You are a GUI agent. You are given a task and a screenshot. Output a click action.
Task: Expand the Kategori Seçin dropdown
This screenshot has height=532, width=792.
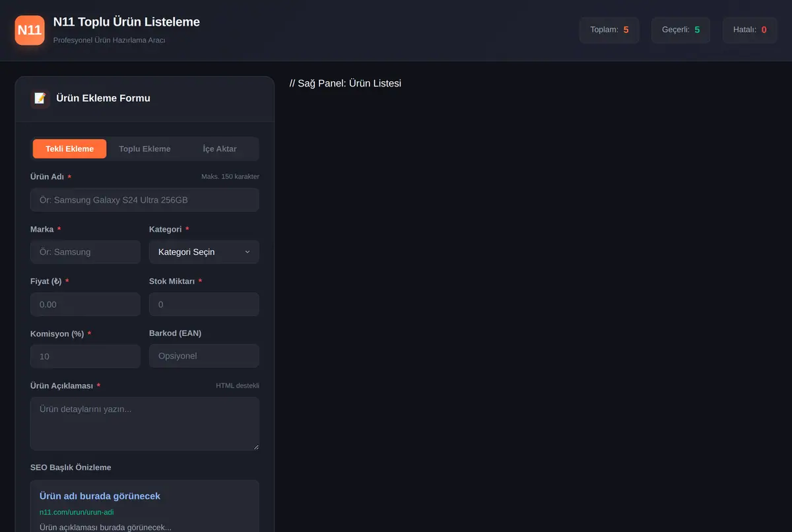[x=204, y=251]
